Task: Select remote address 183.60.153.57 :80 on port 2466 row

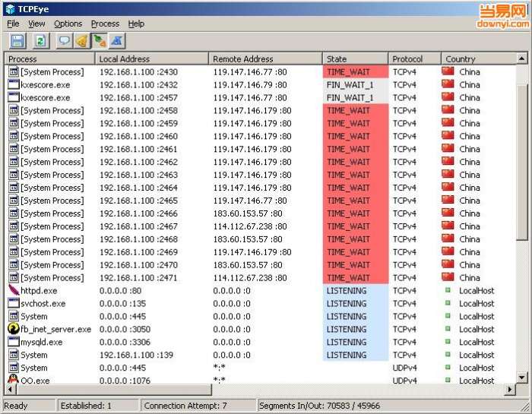Action: 248,213
